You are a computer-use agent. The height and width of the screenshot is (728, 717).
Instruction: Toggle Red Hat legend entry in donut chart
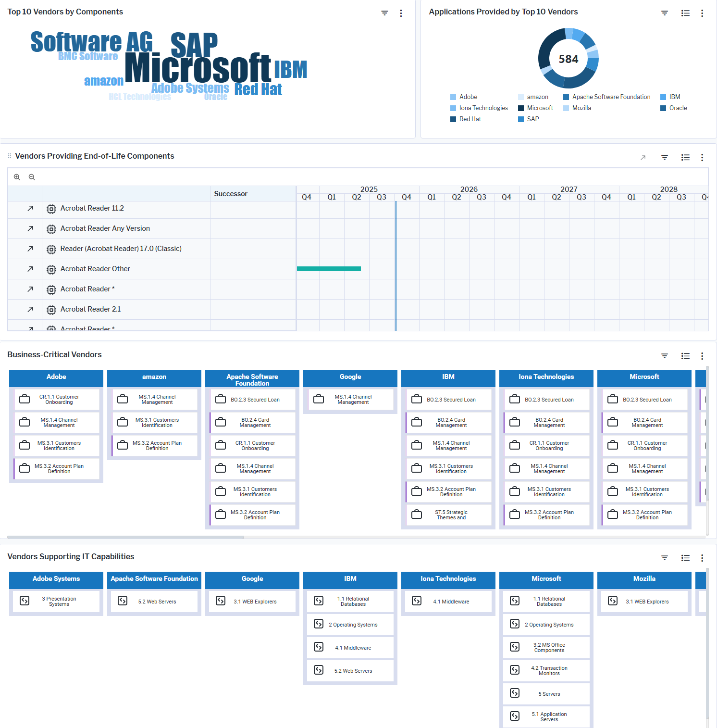(x=470, y=119)
